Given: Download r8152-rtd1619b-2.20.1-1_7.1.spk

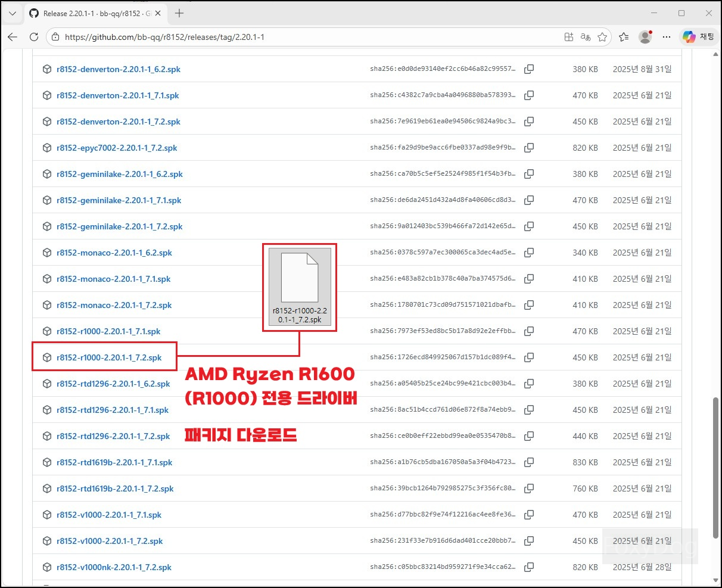Looking at the screenshot, I should click(x=114, y=462).
